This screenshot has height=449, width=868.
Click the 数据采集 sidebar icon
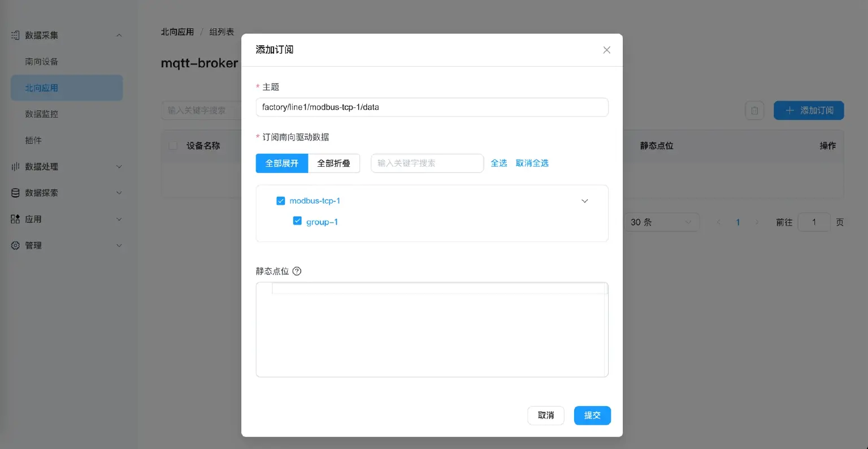[x=15, y=35]
